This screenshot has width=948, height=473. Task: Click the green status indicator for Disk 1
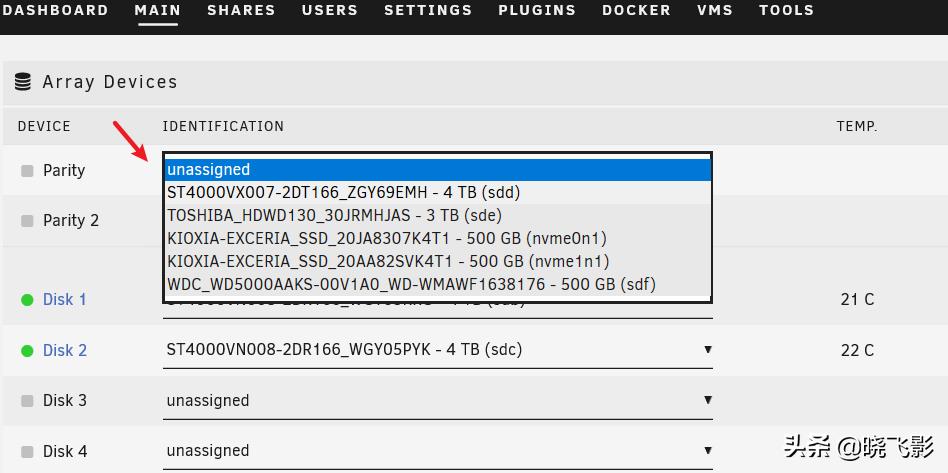point(27,299)
